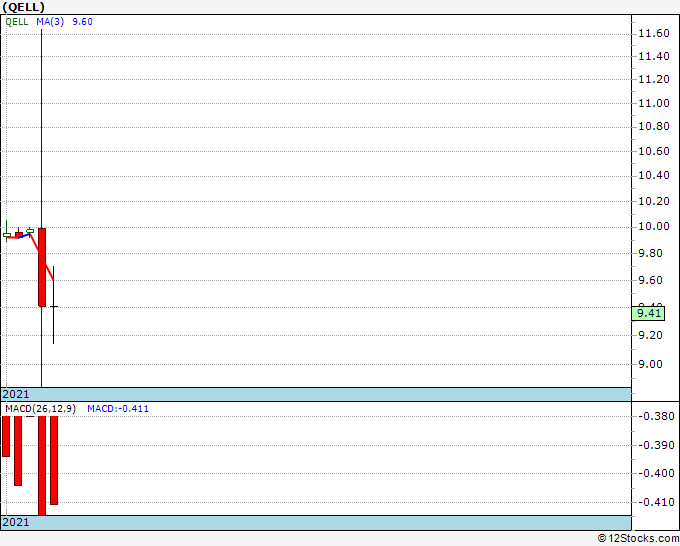Click the black doji candle near 9.41
Viewport: 680px width, 546px height.
[x=53, y=305]
